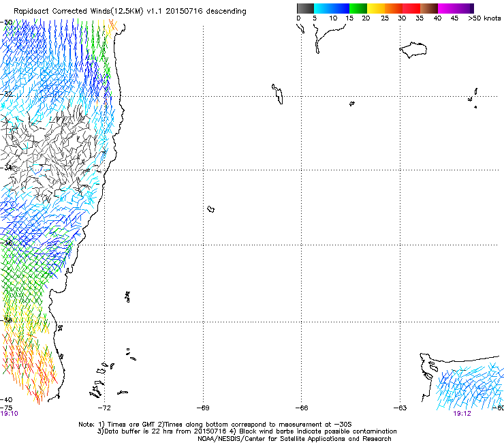Screen dimensions: 504x443
Task: Select the magenta 40-45 knots legend swatch
Action: point(447,8)
